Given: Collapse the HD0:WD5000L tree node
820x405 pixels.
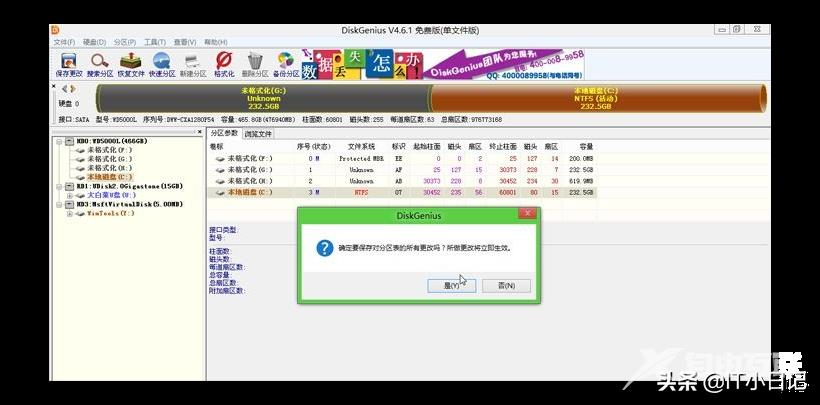Looking at the screenshot, I should click(x=59, y=141).
